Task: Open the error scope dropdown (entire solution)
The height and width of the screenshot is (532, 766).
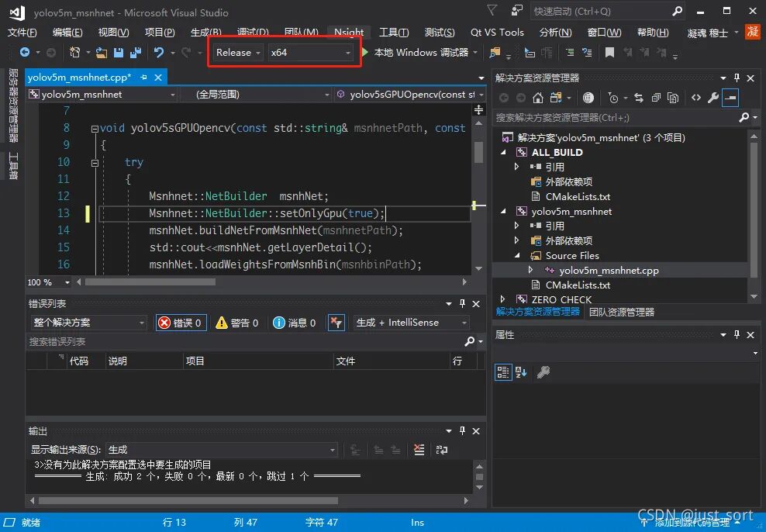Action: tap(88, 323)
